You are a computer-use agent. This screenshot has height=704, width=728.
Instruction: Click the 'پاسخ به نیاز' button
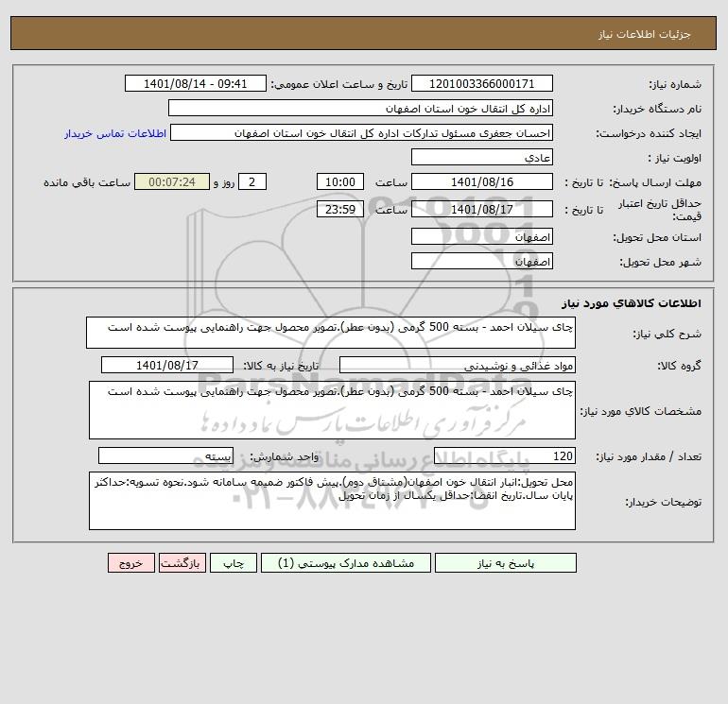point(506,563)
